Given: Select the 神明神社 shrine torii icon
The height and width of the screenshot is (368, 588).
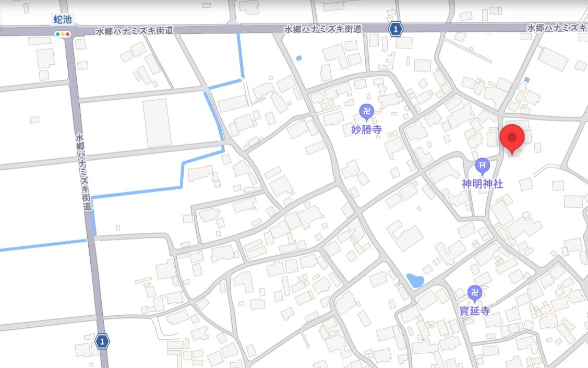Looking at the screenshot, I should coord(482,166).
